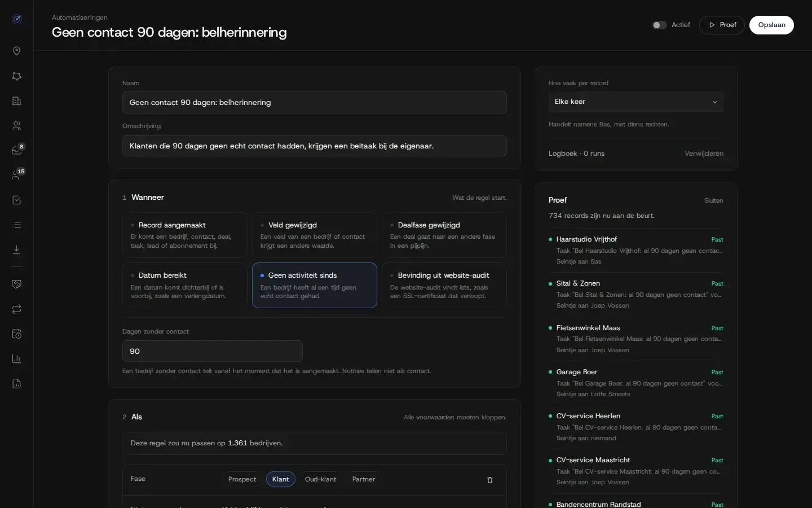Open the building icon in the sidebar

(x=17, y=101)
